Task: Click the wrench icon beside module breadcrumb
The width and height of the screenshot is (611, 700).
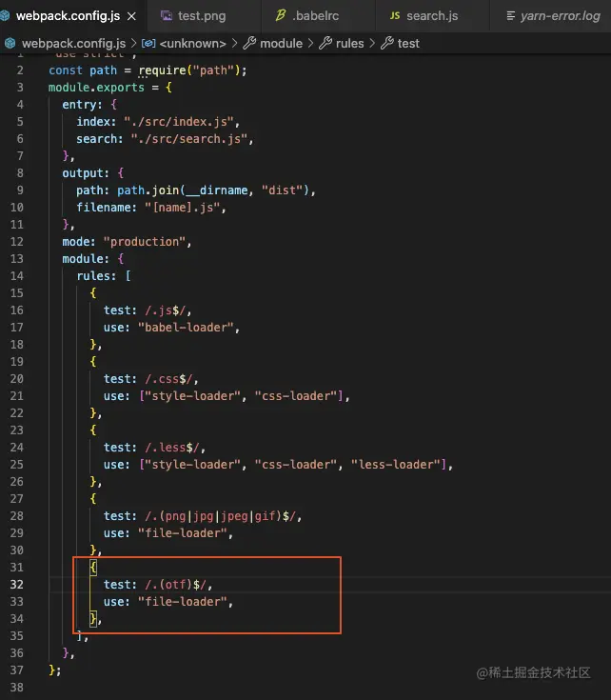Action: tap(249, 43)
